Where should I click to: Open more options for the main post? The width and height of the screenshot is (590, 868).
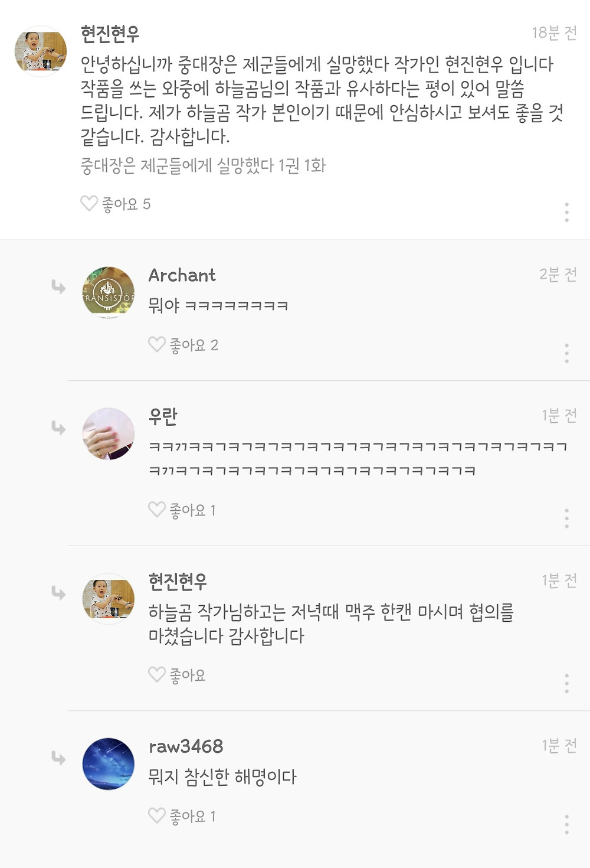tap(566, 212)
